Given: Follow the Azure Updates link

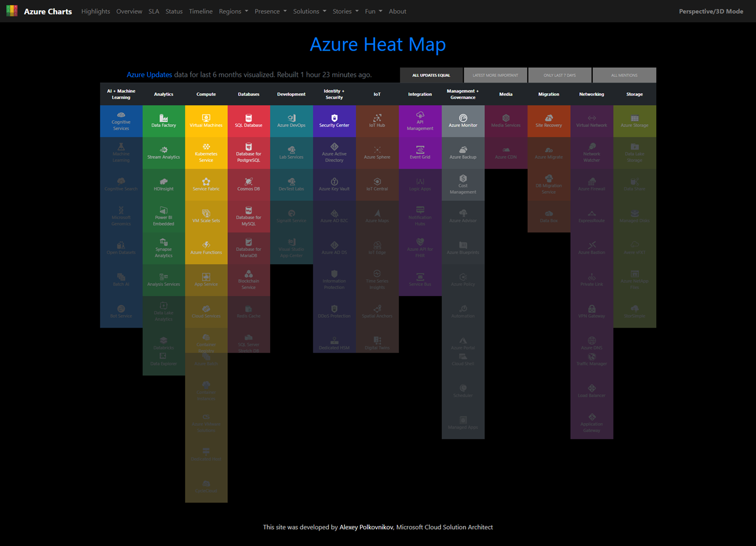Looking at the screenshot, I should point(149,75).
